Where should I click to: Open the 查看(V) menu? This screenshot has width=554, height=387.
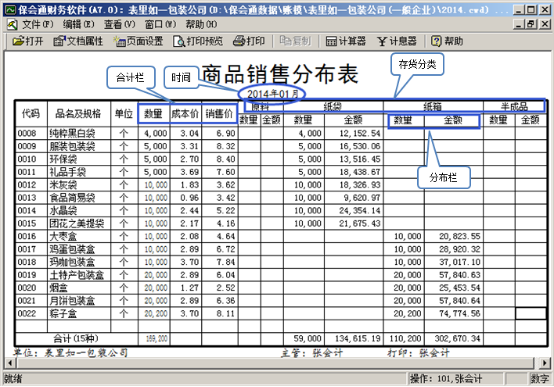click(x=119, y=24)
